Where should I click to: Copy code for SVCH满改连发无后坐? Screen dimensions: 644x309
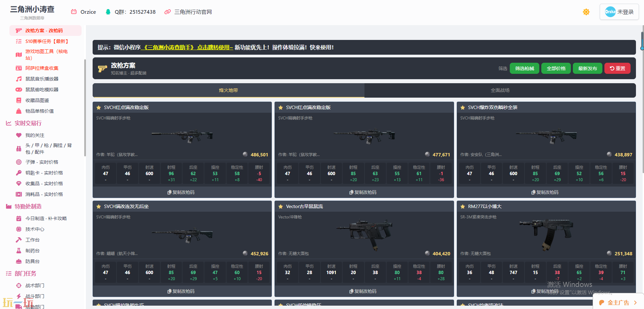coord(181,291)
